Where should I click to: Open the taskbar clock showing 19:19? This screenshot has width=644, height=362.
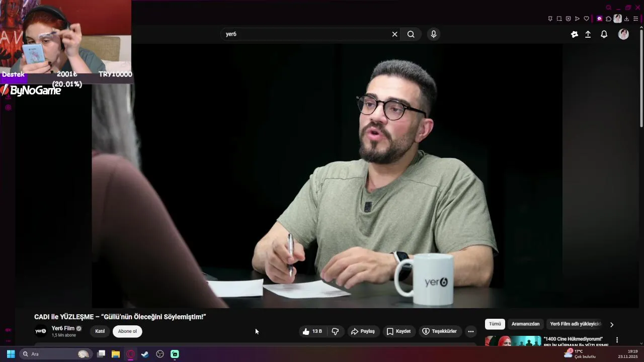point(628,354)
